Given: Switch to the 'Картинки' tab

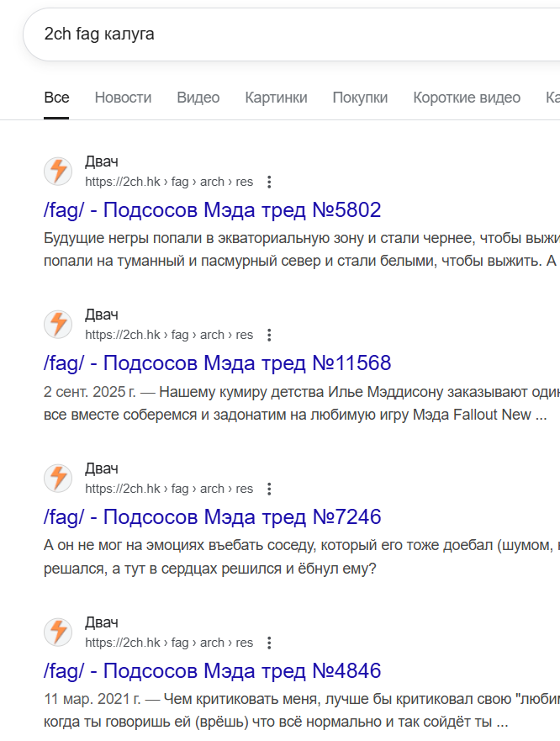Looking at the screenshot, I should click(x=276, y=98).
